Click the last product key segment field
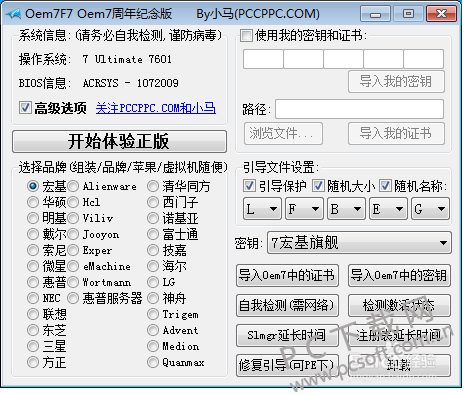Image resolution: width=466 pixels, height=394 pixels. click(x=424, y=59)
